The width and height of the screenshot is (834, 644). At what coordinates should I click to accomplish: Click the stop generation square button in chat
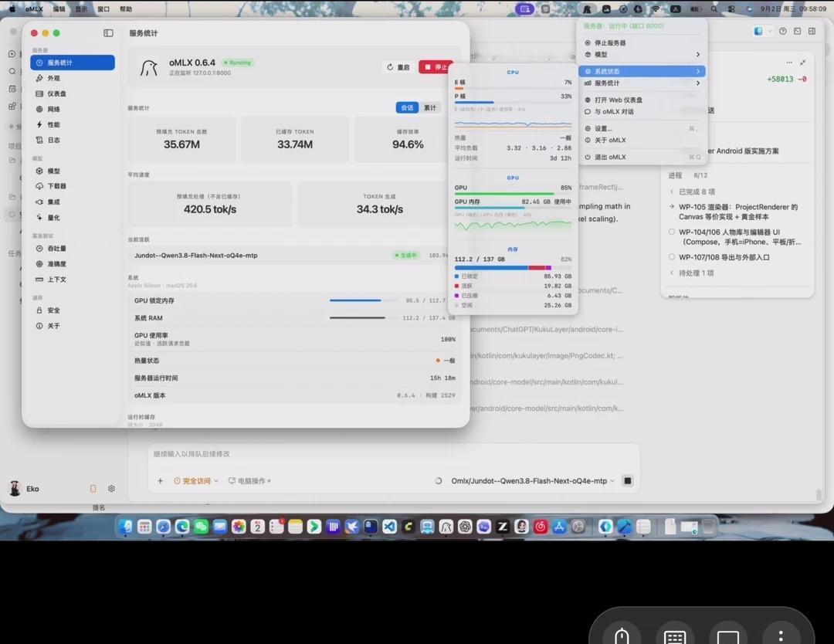pos(628,481)
